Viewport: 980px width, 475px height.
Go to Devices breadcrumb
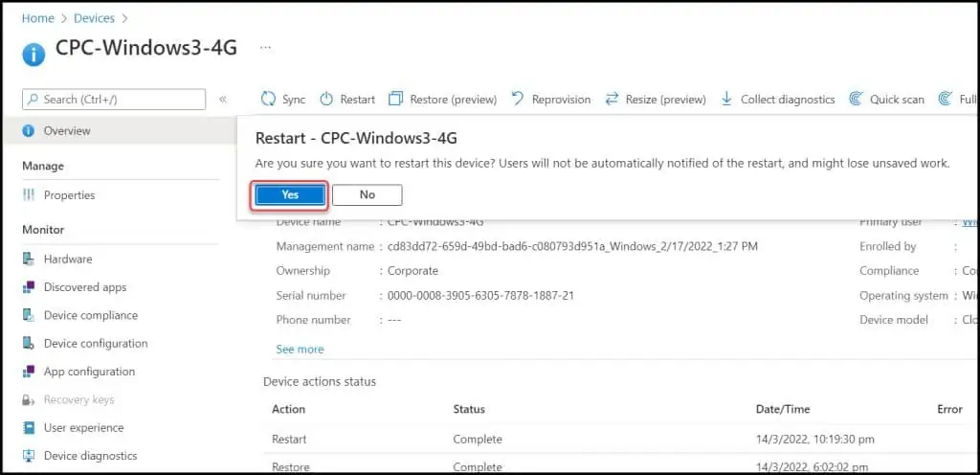[95, 18]
